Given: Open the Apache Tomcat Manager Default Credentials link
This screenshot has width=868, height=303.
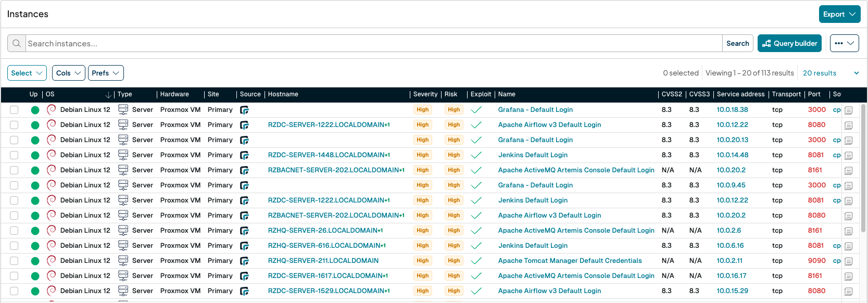Looking at the screenshot, I should point(570,261).
